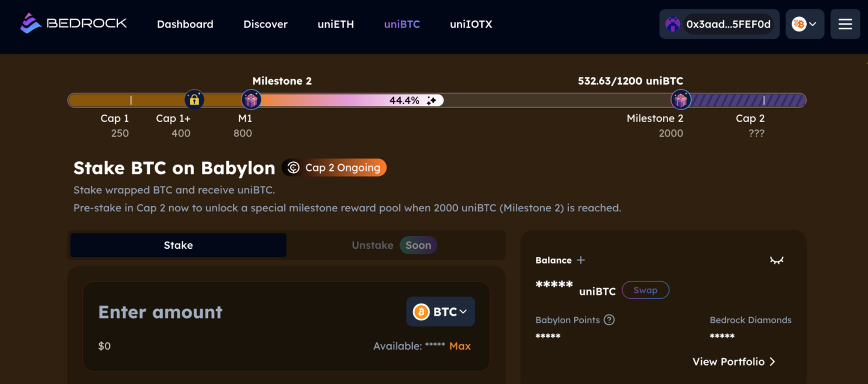Click the 'Available: *****' text
The height and width of the screenshot is (384, 868).
point(409,346)
